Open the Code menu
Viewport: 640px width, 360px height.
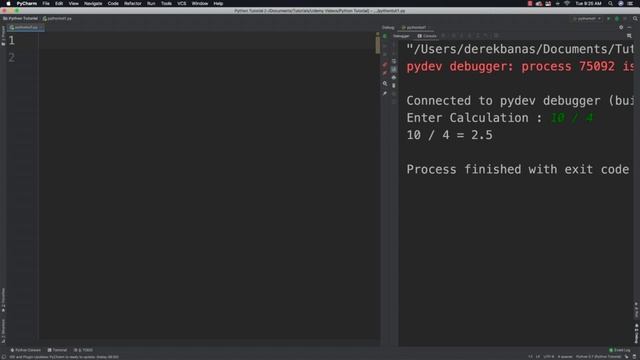113,3
